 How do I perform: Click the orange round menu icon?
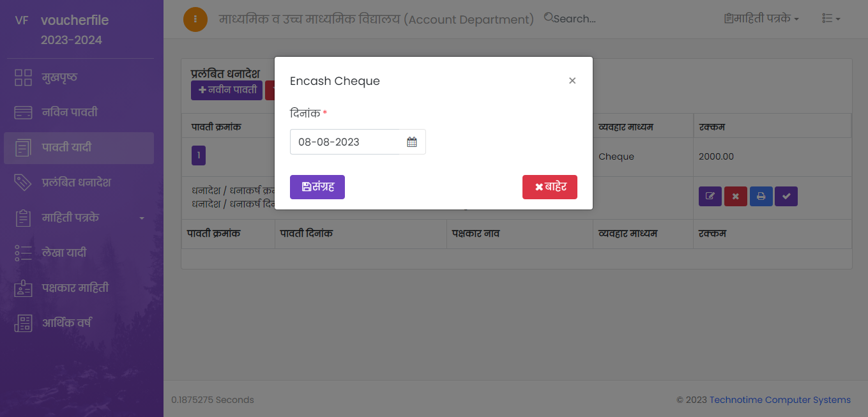[x=195, y=19]
